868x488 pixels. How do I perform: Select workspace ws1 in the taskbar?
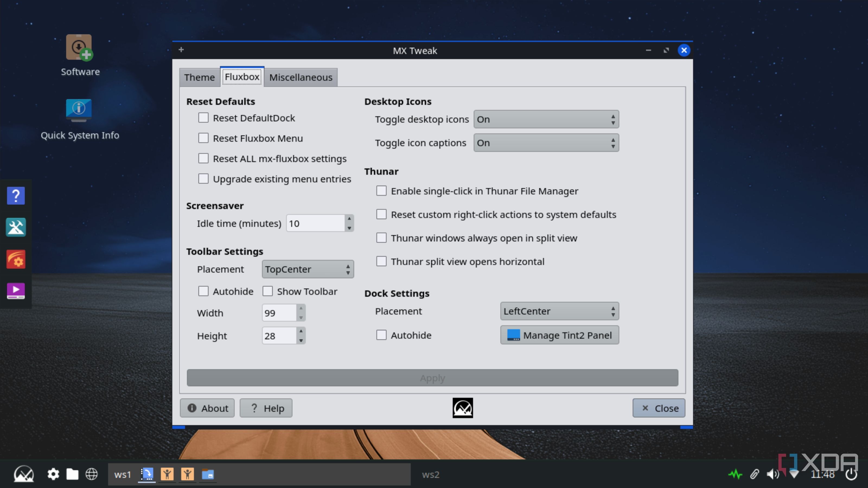click(x=122, y=474)
